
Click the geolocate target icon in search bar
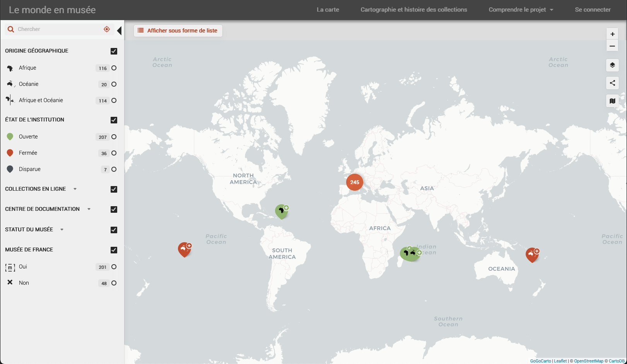pyautogui.click(x=107, y=29)
